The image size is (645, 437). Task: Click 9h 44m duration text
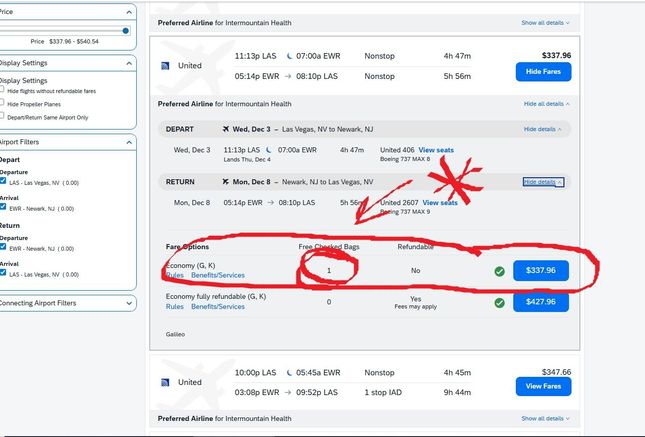[x=457, y=393]
